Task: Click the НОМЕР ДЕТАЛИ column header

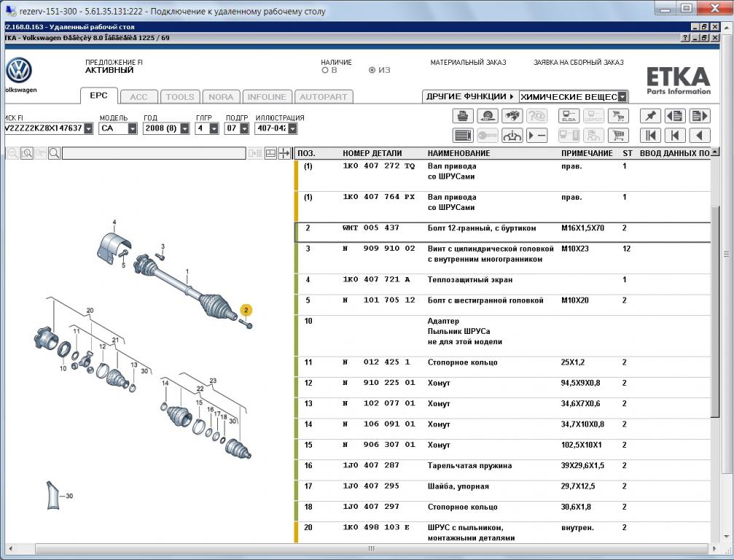Action: coord(372,153)
